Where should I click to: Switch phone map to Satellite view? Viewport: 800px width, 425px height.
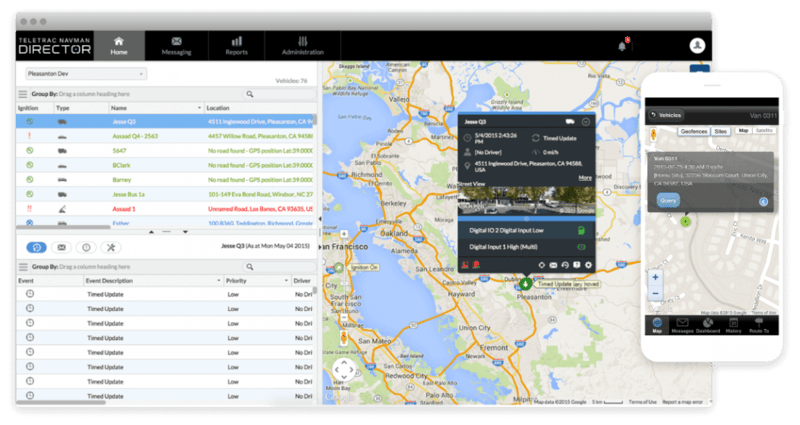click(764, 131)
